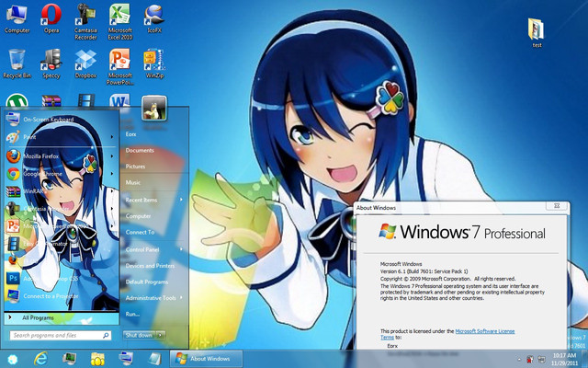This screenshot has width=588, height=368.
Task: Click the Shut down button
Action: click(139, 335)
